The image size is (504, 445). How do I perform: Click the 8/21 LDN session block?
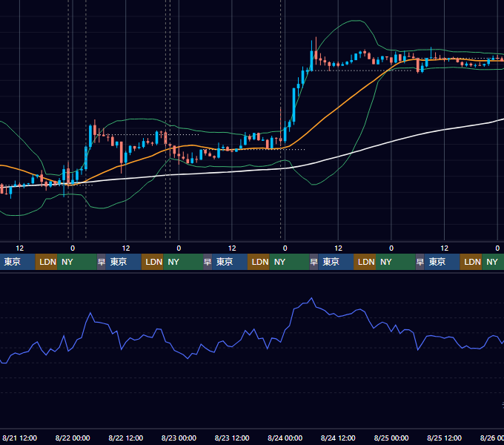pyautogui.click(x=46, y=262)
